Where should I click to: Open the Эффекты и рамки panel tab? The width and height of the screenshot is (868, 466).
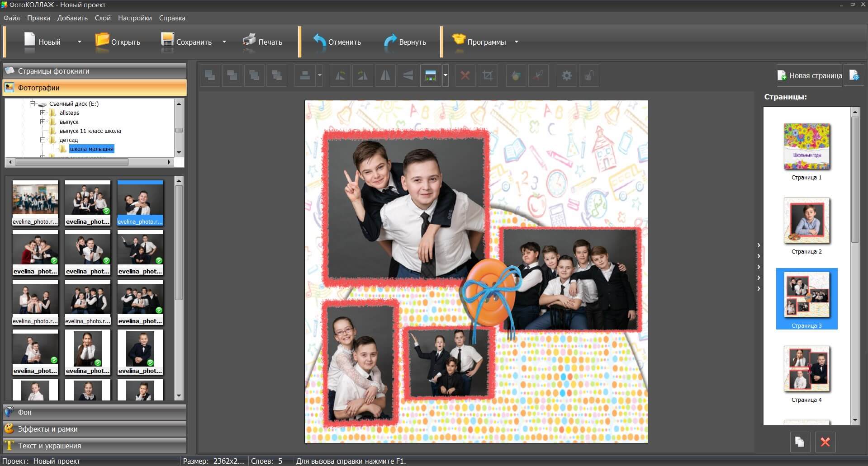[x=95, y=429]
